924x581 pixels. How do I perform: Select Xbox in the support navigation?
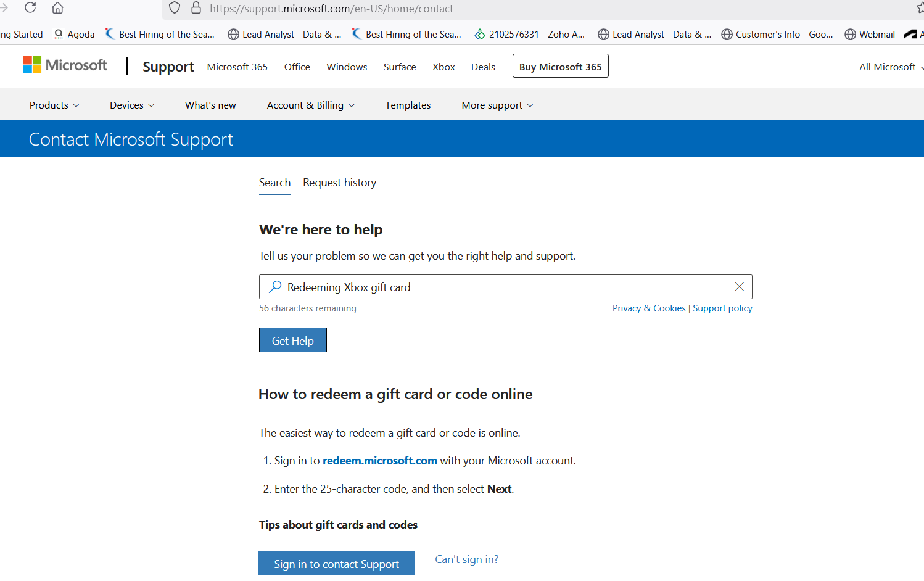point(443,67)
